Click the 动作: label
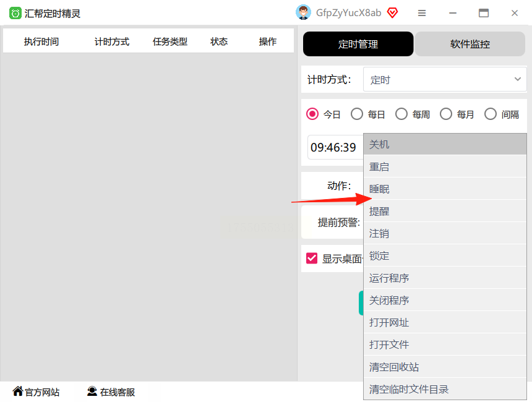Image resolution: width=532 pixels, height=402 pixels. (x=339, y=186)
